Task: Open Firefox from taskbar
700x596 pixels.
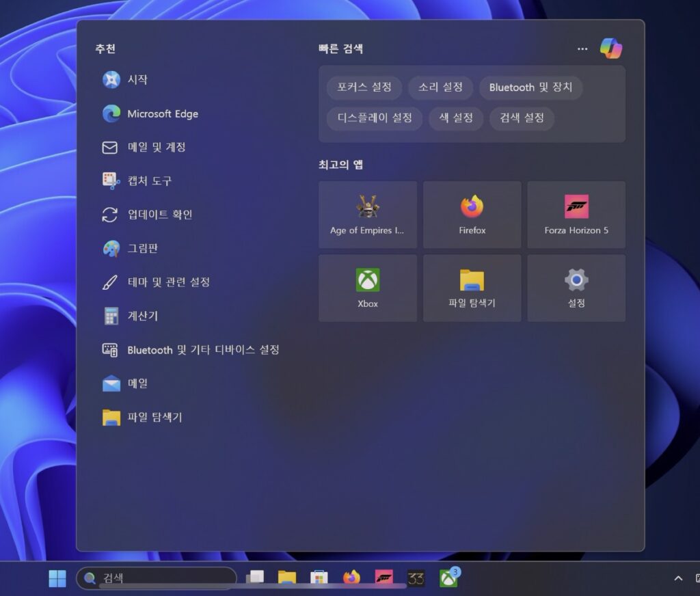Action: [x=351, y=578]
